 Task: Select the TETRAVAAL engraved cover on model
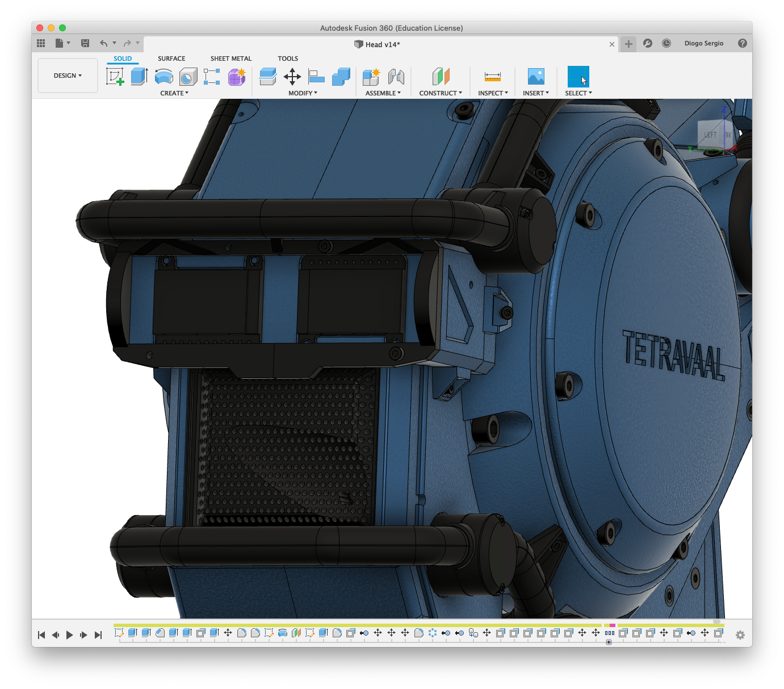coord(673,356)
